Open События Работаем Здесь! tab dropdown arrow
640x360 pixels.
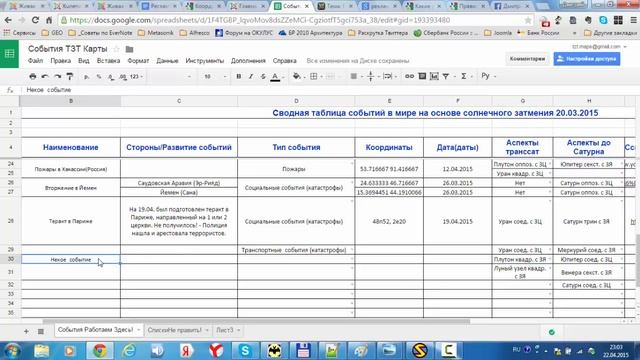[x=139, y=330]
